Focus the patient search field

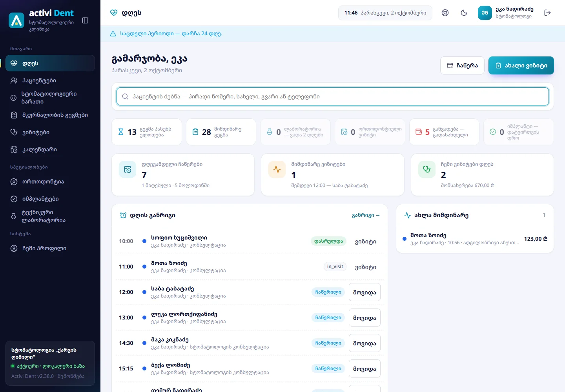pos(333,96)
